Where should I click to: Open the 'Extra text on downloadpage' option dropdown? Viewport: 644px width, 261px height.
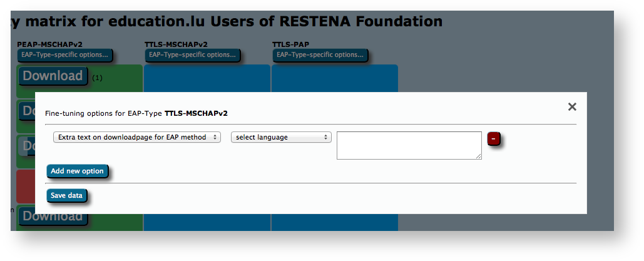click(x=137, y=137)
